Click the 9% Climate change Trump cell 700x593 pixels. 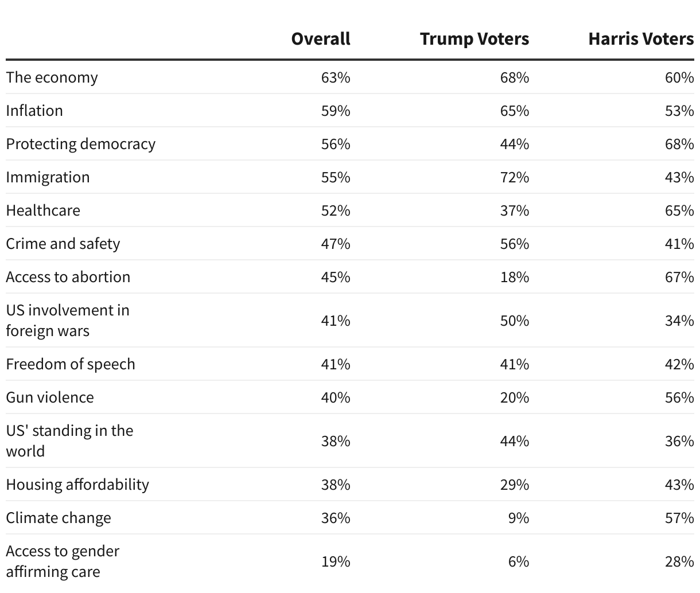[519, 518]
